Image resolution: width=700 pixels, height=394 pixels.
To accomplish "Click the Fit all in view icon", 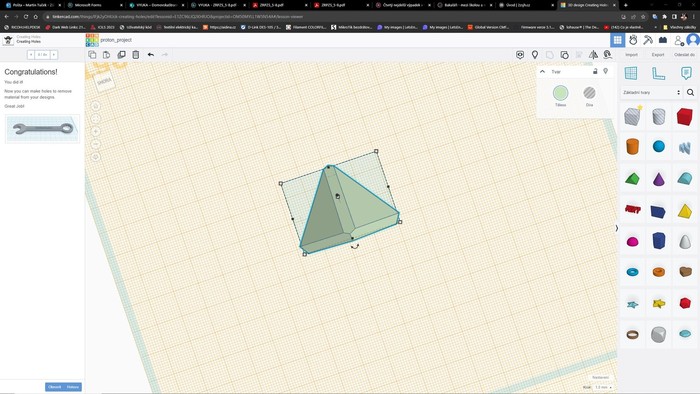I will click(96, 119).
